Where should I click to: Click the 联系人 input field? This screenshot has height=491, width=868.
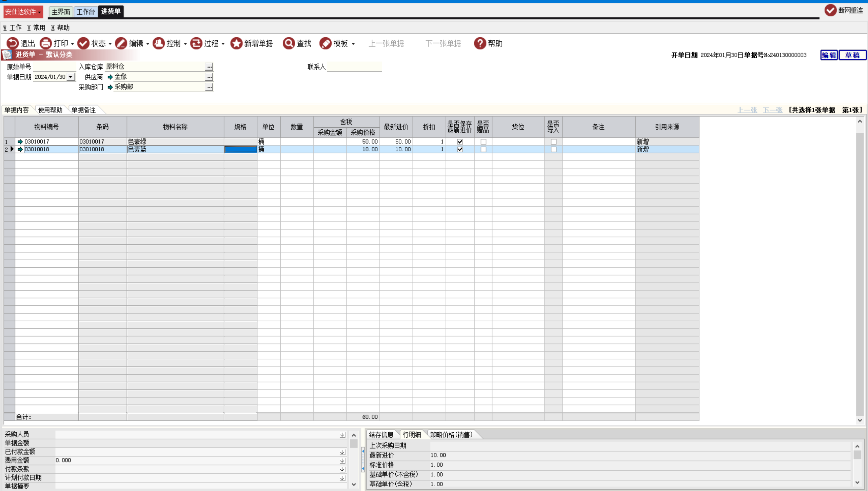coord(354,67)
